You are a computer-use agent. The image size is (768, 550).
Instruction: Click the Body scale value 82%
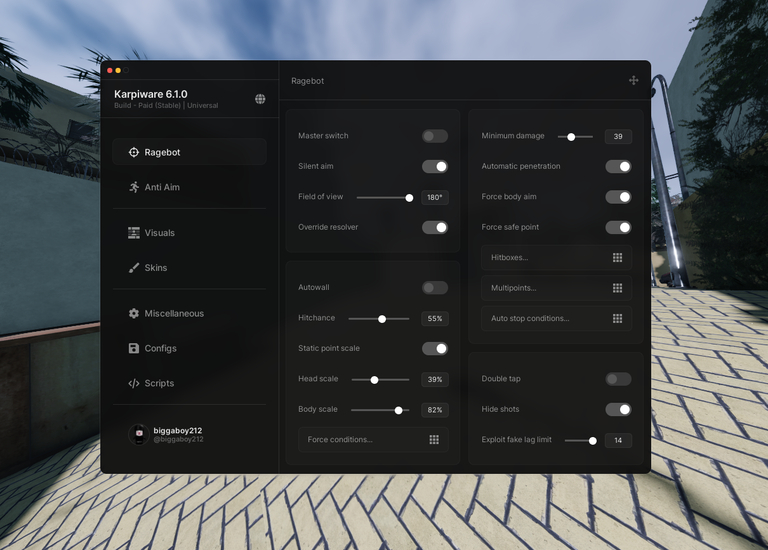click(435, 410)
